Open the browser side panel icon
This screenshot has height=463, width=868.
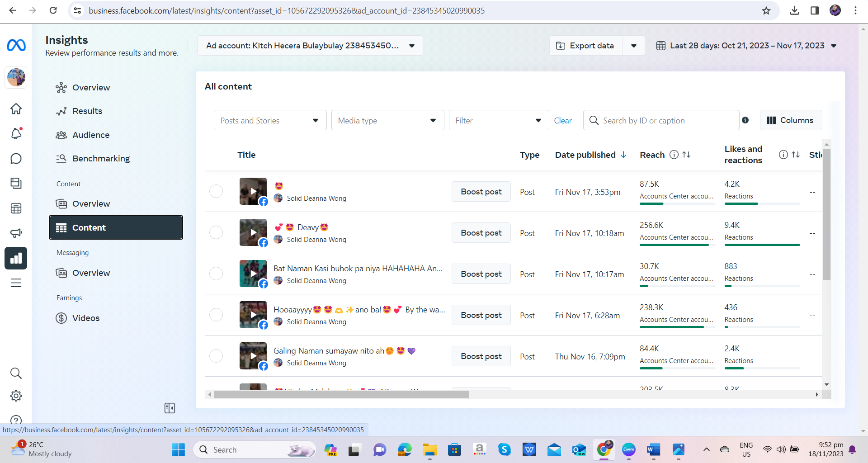click(815, 10)
